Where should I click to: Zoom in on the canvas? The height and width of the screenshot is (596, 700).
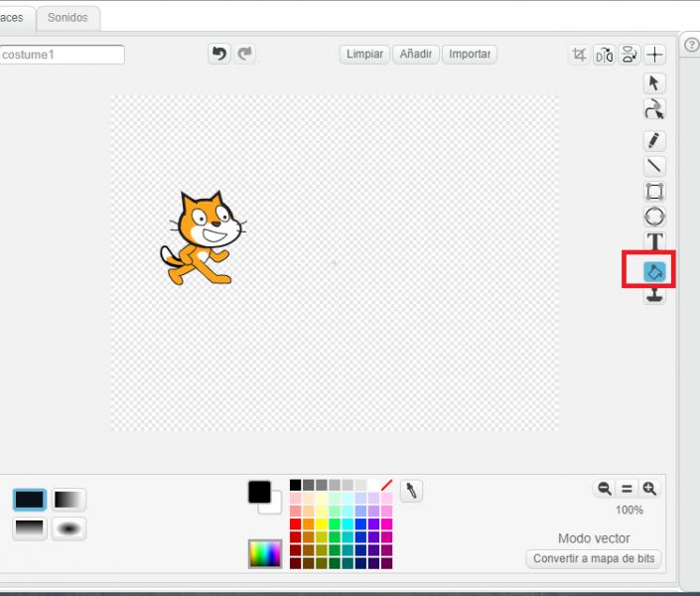tap(649, 489)
